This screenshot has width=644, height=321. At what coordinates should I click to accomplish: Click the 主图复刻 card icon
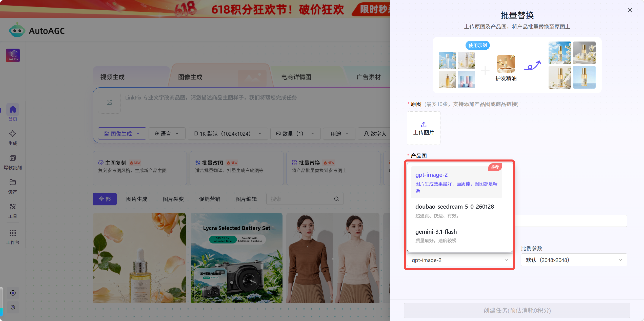tap(101, 163)
